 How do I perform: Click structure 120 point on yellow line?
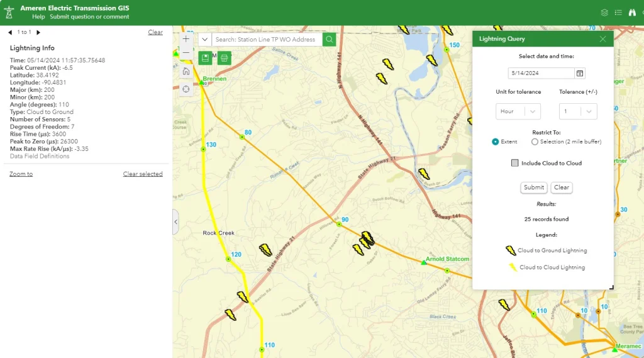[x=228, y=259]
